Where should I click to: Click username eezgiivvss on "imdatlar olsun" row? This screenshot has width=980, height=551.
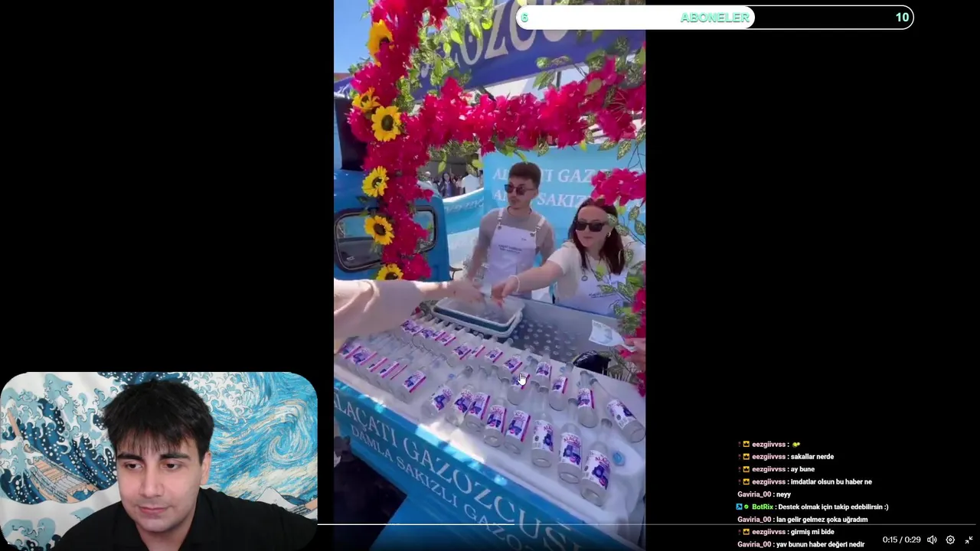tap(769, 481)
